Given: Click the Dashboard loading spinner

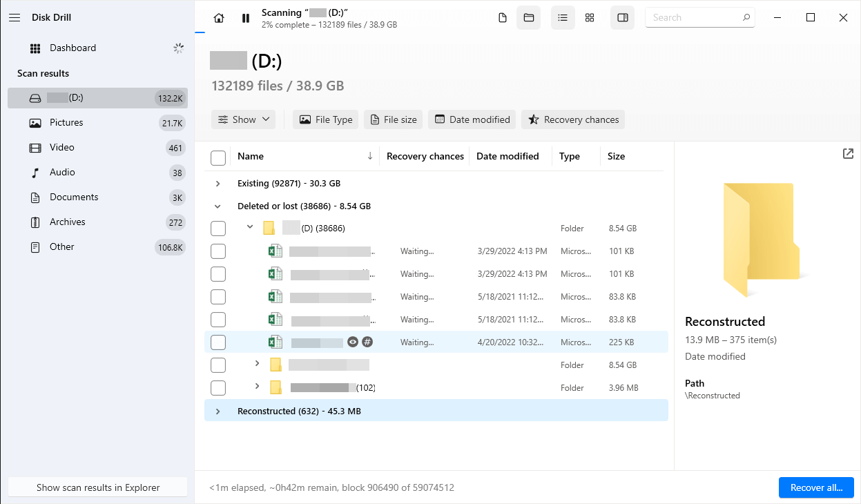Looking at the screenshot, I should (178, 48).
